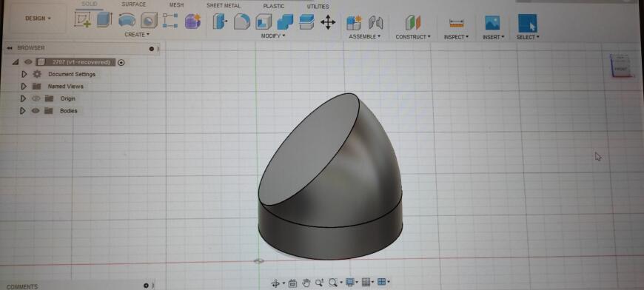The height and width of the screenshot is (290, 644).
Task: Click the Insert image icon
Action: point(492,23)
